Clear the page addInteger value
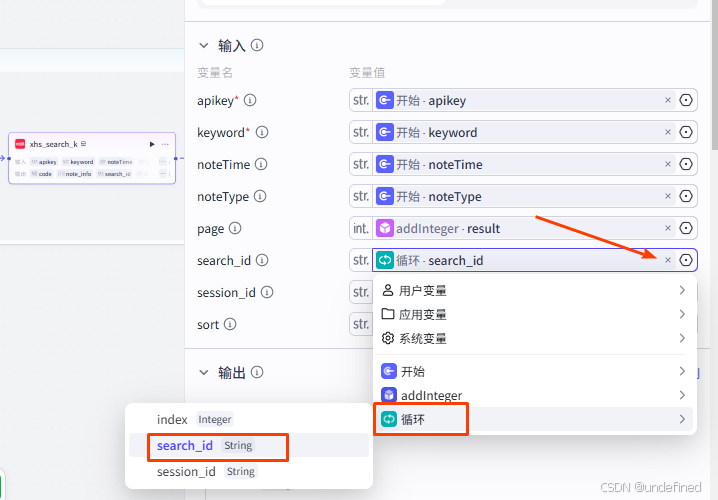This screenshot has width=718, height=500. point(668,228)
